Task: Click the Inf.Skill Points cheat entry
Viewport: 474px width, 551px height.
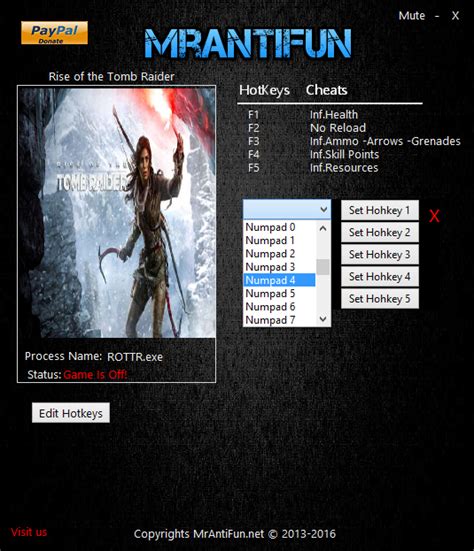Action: pyautogui.click(x=344, y=155)
